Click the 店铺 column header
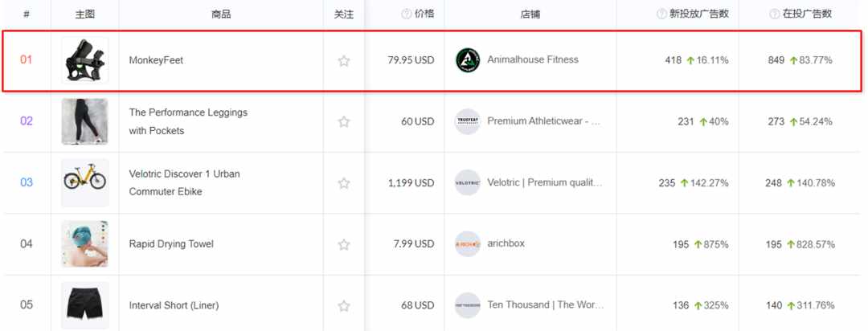This screenshot has width=868, height=331. tap(530, 14)
